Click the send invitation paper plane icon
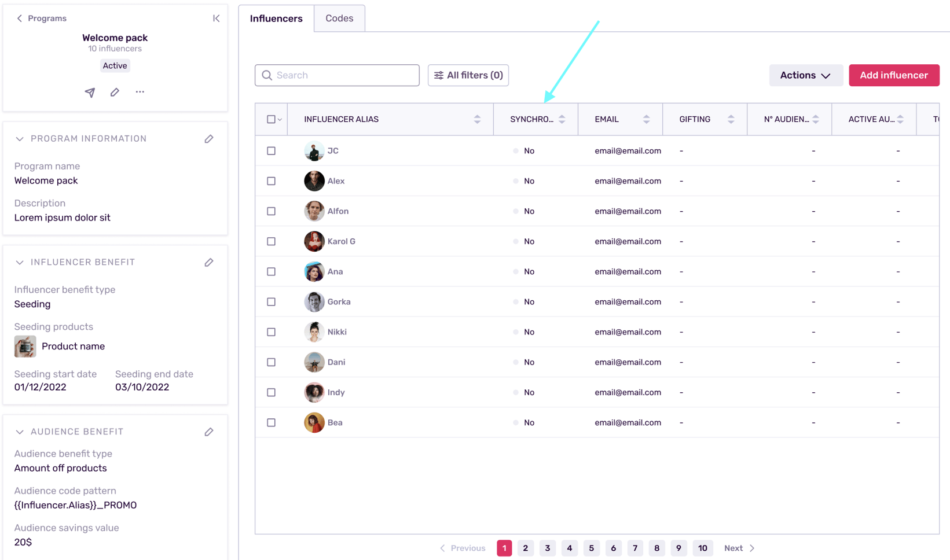 tap(90, 92)
